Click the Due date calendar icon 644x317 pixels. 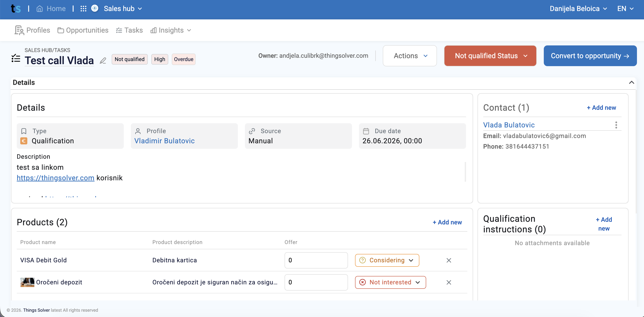coord(366,131)
